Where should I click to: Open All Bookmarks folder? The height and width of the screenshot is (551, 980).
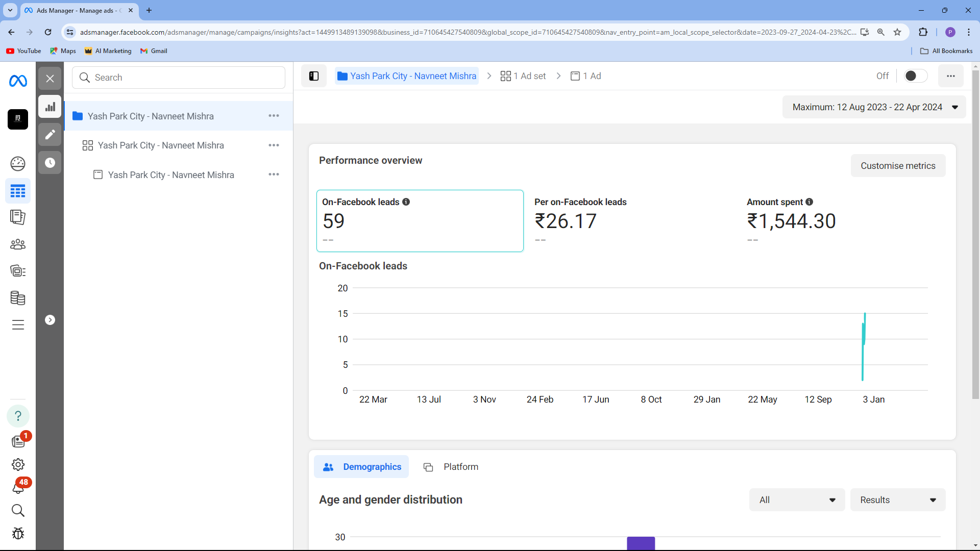pos(946,51)
